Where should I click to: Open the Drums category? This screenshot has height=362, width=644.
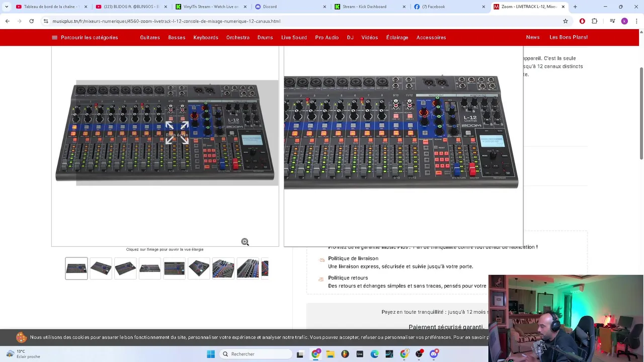265,37
